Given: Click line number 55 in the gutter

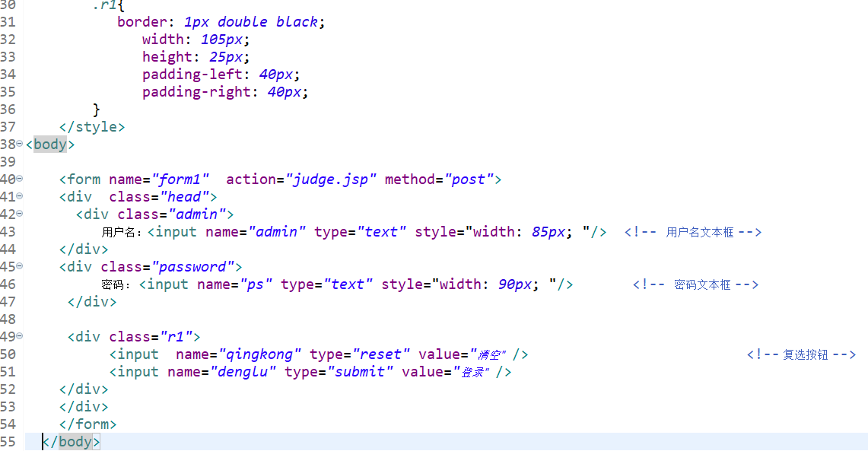Looking at the screenshot, I should click(8, 442).
